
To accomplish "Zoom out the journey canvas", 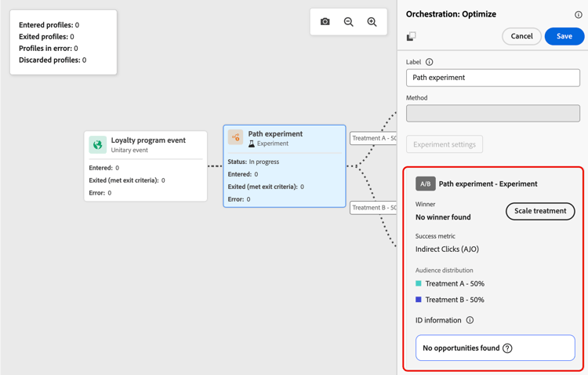I will click(x=349, y=22).
